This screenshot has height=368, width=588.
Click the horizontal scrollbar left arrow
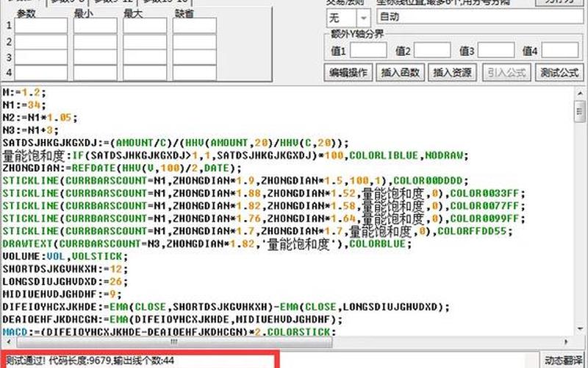7,342
